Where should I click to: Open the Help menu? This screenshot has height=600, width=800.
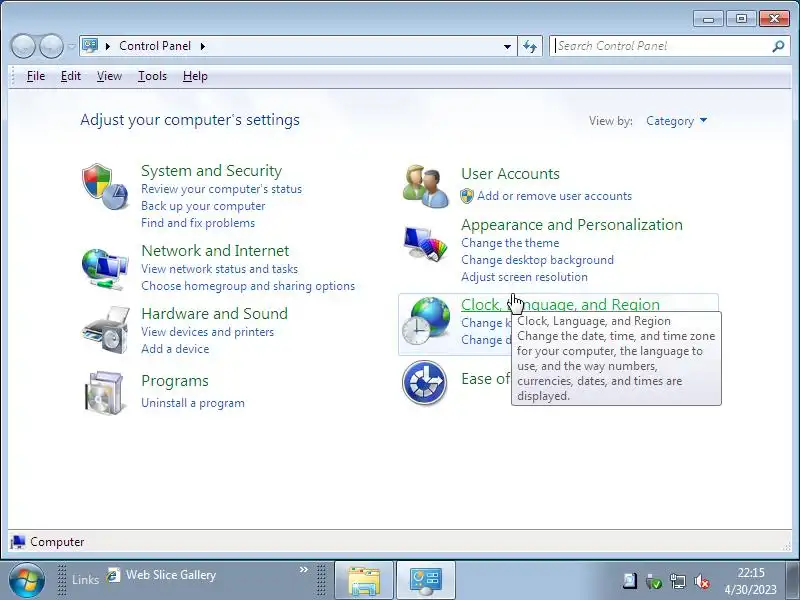195,76
